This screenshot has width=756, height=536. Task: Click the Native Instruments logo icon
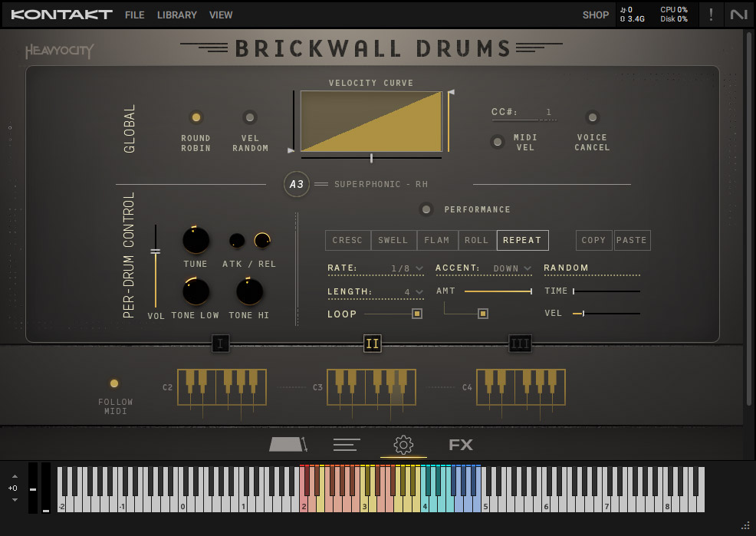click(x=738, y=15)
